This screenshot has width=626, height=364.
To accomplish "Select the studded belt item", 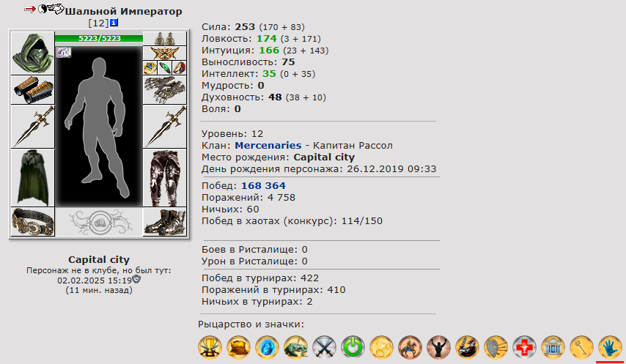I will click(33, 222).
